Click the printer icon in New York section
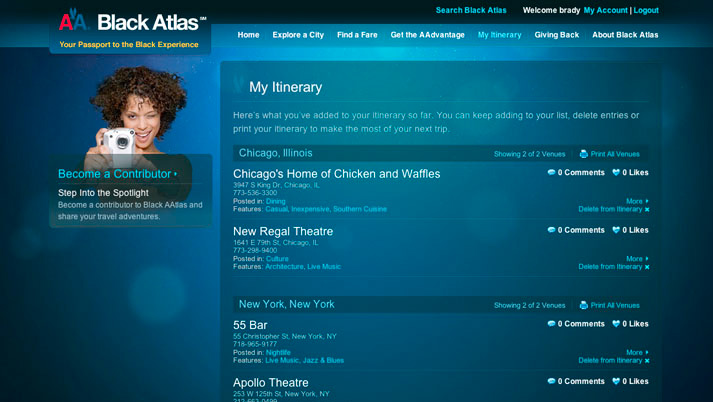 (x=584, y=305)
